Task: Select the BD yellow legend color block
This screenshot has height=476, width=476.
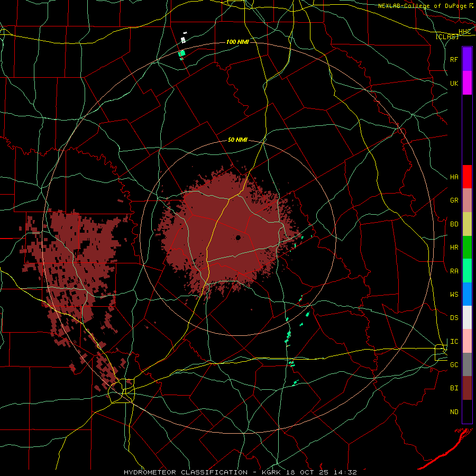Action: (x=467, y=224)
